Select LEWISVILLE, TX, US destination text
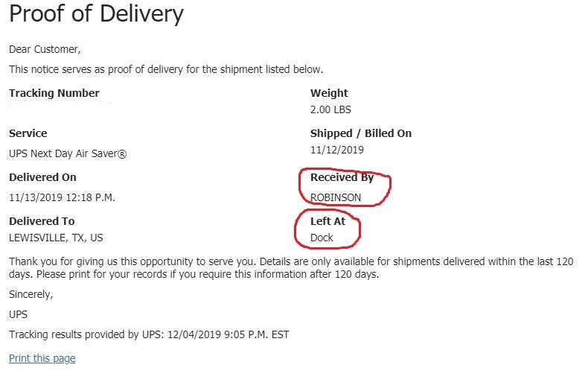 (56, 238)
